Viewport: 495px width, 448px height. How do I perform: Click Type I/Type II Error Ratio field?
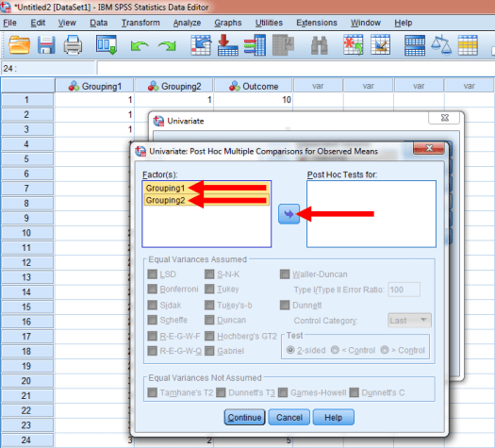(x=404, y=290)
